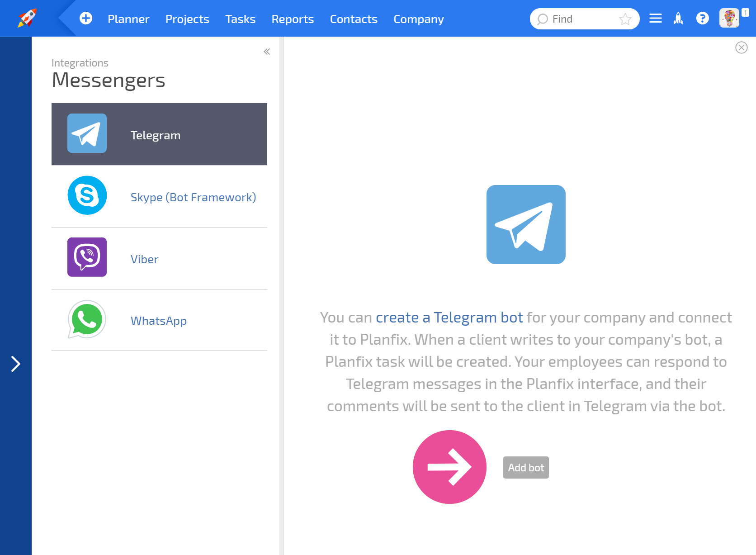Open the user avatar profile
Image resolution: width=756 pixels, height=555 pixels.
(729, 19)
